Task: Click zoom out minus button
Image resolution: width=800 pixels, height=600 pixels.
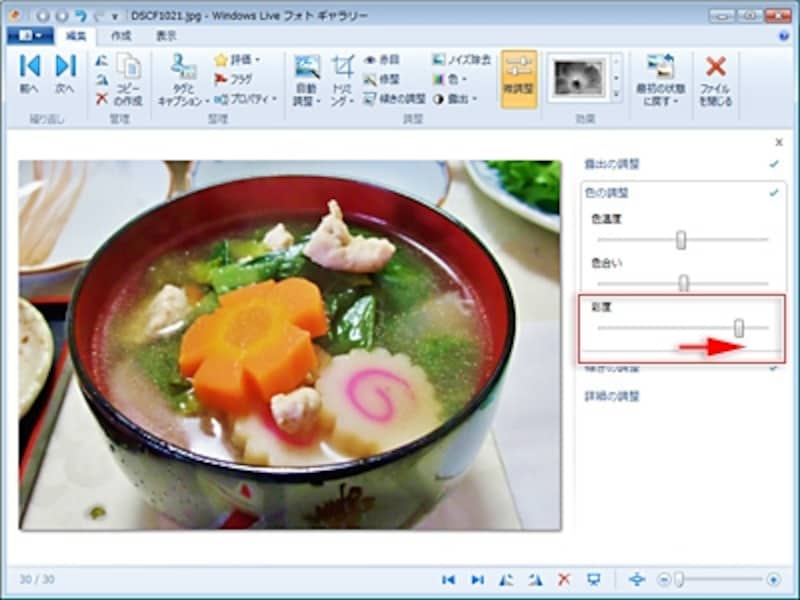Action: coord(663,580)
